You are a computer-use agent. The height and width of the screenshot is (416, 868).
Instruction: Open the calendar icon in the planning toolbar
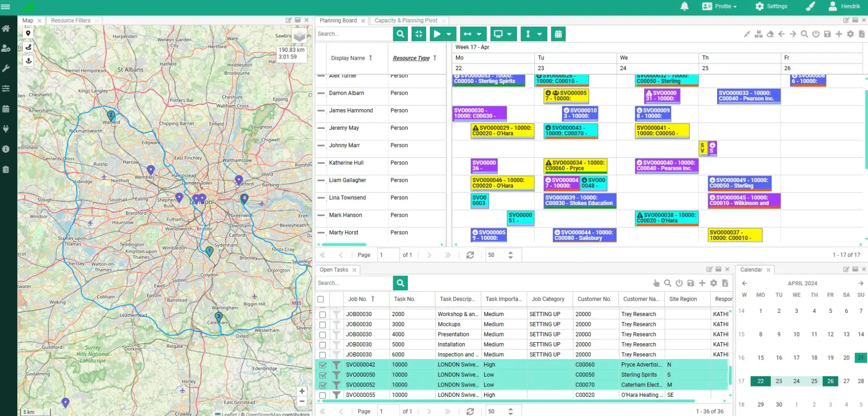[x=558, y=34]
